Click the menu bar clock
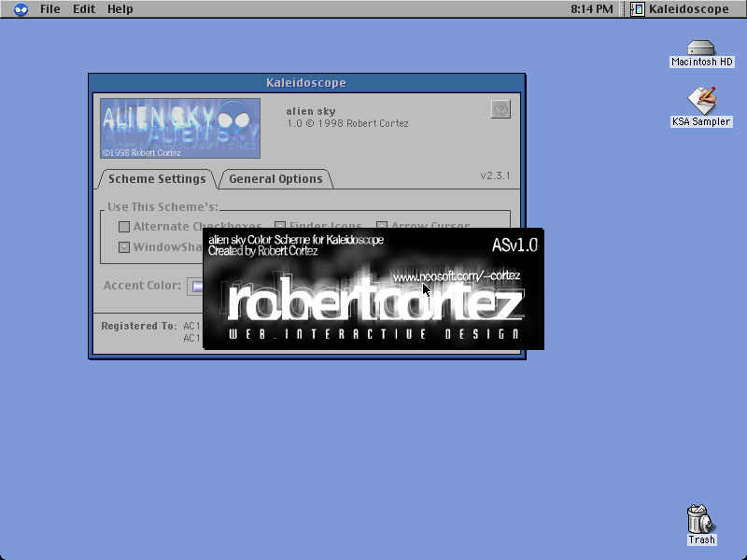The image size is (747, 560). click(592, 9)
